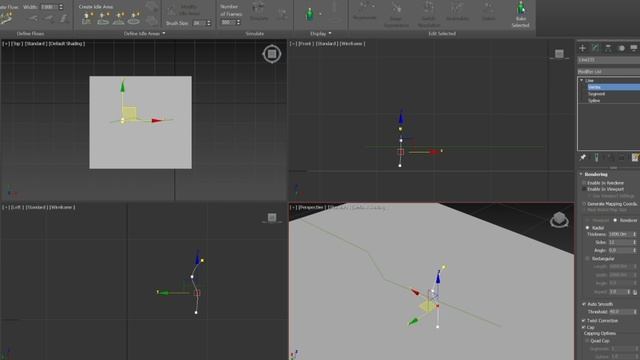Open the Top viewport Default Shading menu

[x=67, y=43]
